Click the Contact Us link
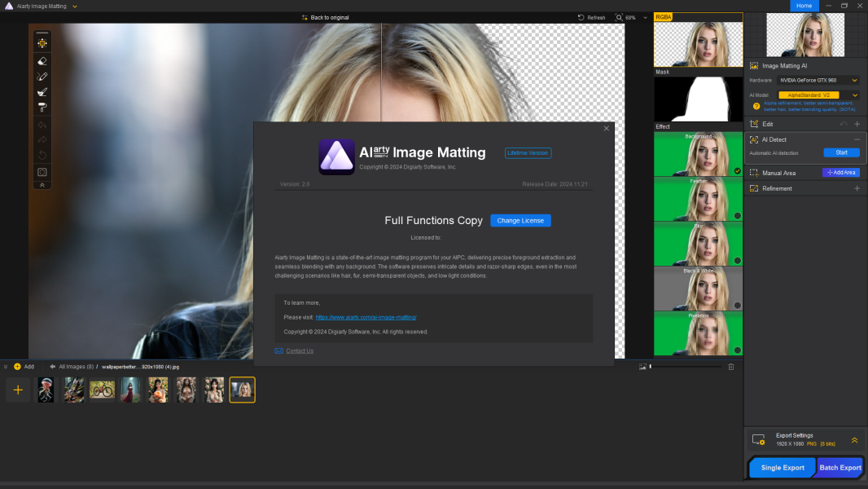This screenshot has height=489, width=868. click(x=300, y=350)
